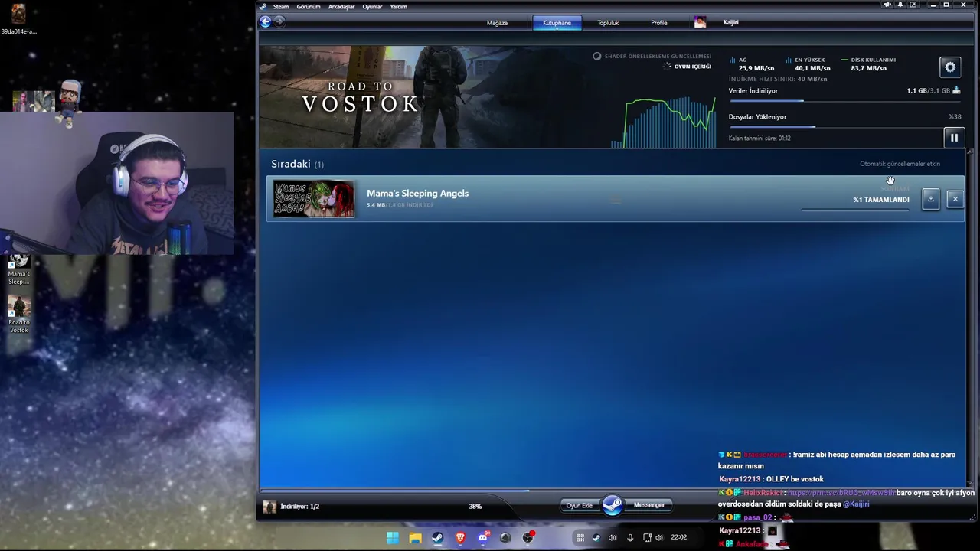Open the Görünüm menu
Viewport: 980px width, 551px height.
pos(309,6)
